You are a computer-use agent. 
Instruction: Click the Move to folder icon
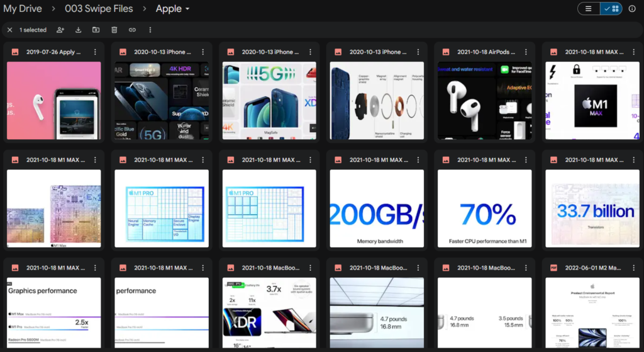click(x=96, y=30)
